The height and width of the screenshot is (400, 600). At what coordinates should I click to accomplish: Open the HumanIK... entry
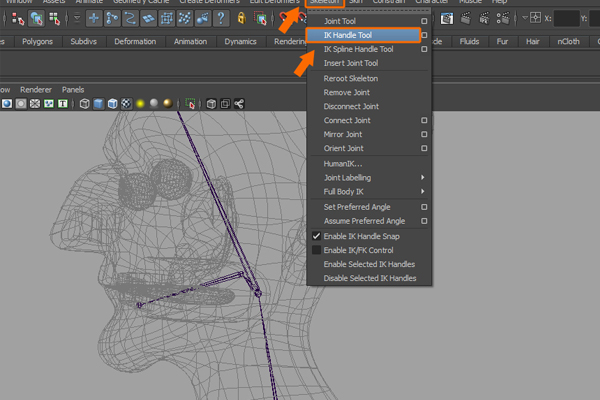pyautogui.click(x=343, y=164)
